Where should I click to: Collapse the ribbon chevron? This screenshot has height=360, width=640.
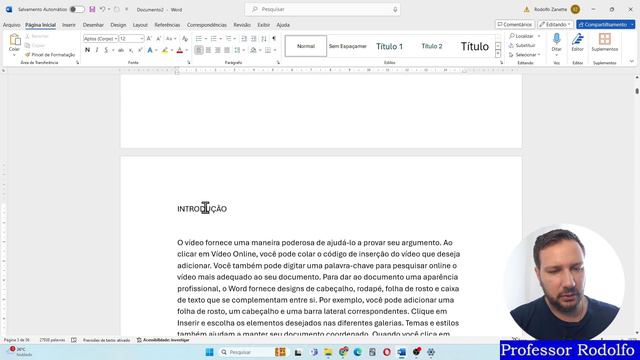631,62
